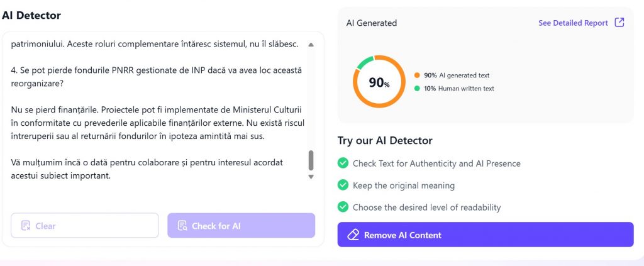Click the AI Detector heading

point(31,14)
